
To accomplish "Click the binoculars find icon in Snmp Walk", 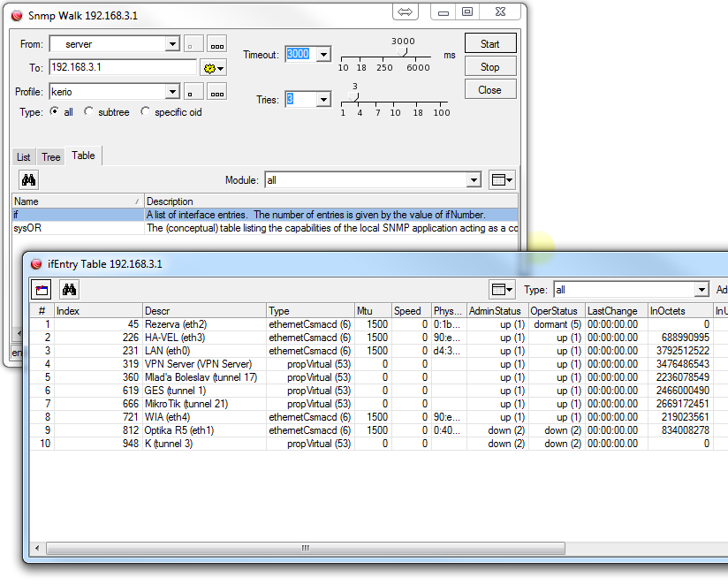I will coord(28,180).
